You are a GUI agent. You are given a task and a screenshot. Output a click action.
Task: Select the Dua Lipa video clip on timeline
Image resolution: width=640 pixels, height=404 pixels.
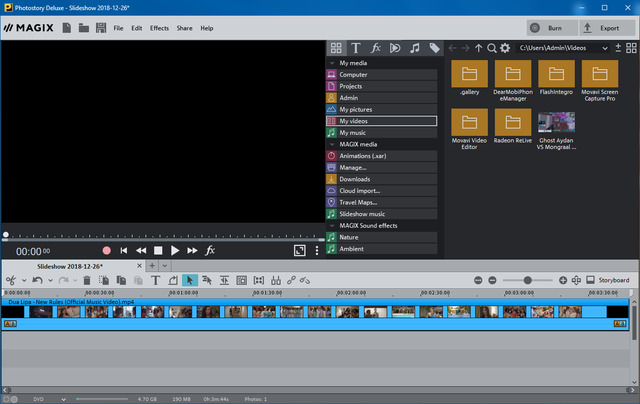315,312
